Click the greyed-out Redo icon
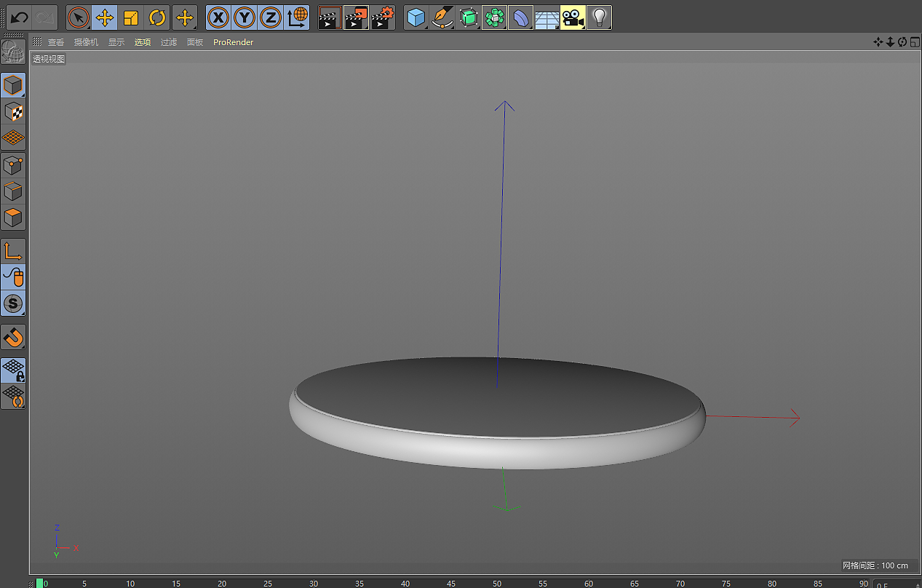Screen dimensions: 922x588 (44, 17)
